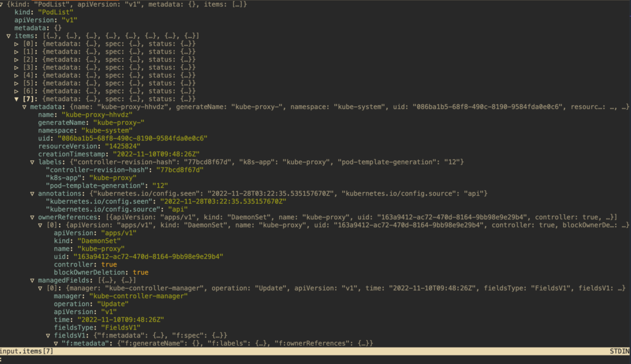This screenshot has height=364, width=631.
Task: Collapse the ownerReferences array
Action: [32, 217]
